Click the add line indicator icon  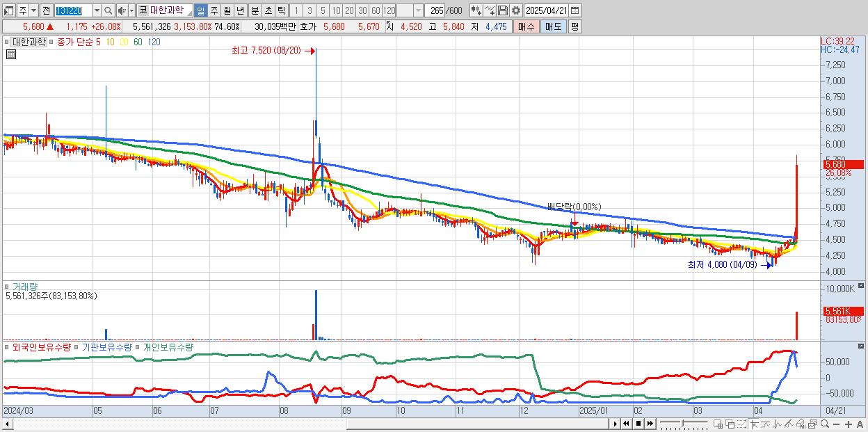[x=490, y=10]
